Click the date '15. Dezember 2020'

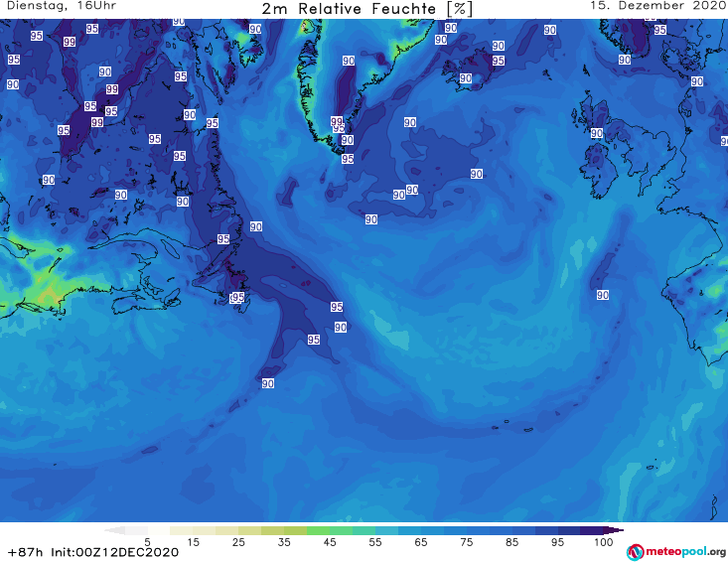[x=658, y=6]
